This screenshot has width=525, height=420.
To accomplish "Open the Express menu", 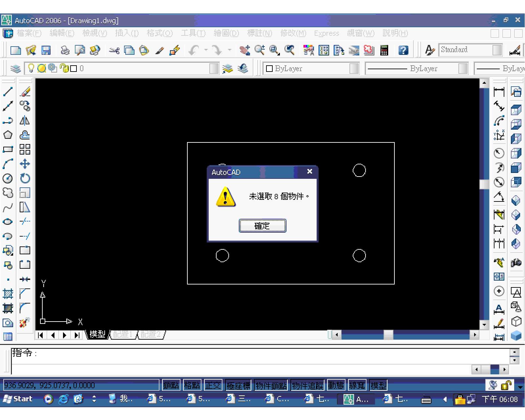I will tap(326, 33).
